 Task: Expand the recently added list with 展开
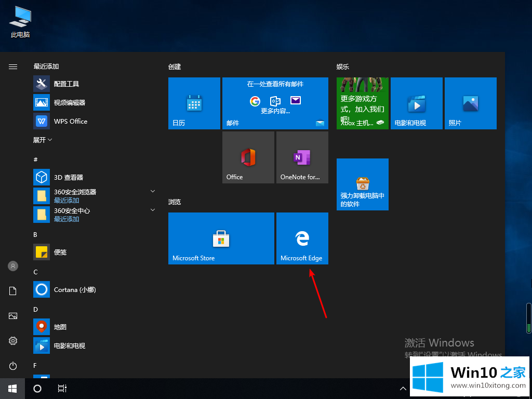coord(43,140)
